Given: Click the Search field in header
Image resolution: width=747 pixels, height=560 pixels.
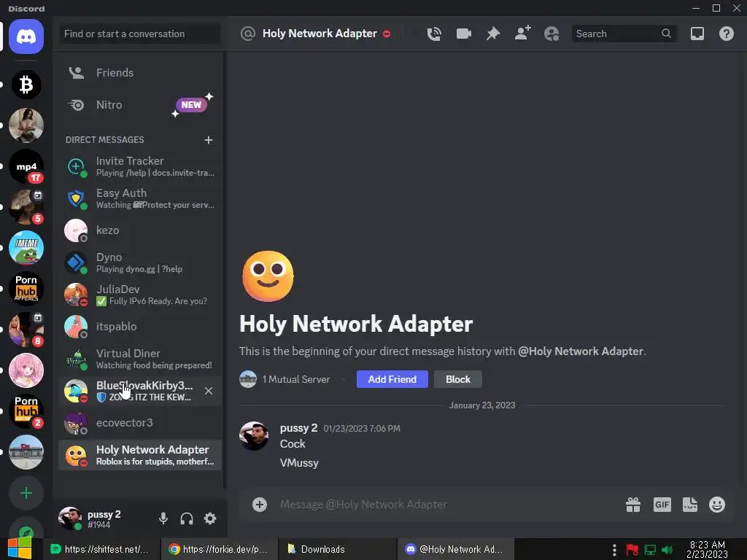Looking at the screenshot, I should [624, 34].
